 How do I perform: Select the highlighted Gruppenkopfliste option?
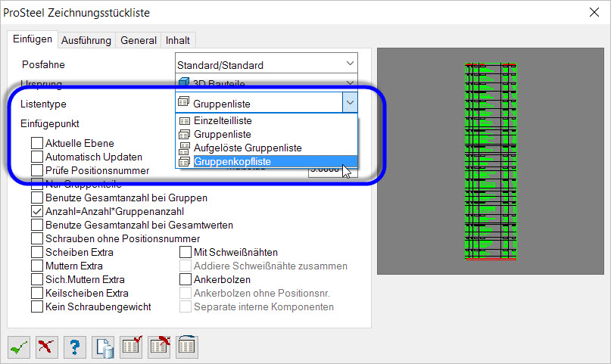[x=267, y=161]
